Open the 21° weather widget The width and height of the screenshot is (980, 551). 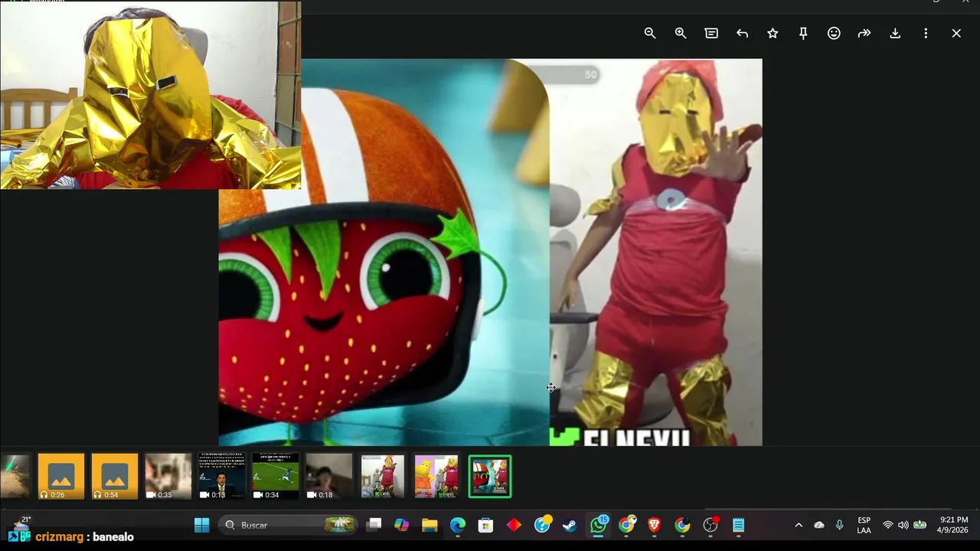21,523
